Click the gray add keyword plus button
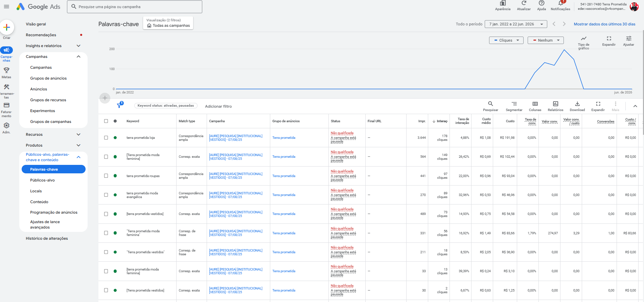Image resolution: width=644 pixels, height=302 pixels. click(105, 98)
